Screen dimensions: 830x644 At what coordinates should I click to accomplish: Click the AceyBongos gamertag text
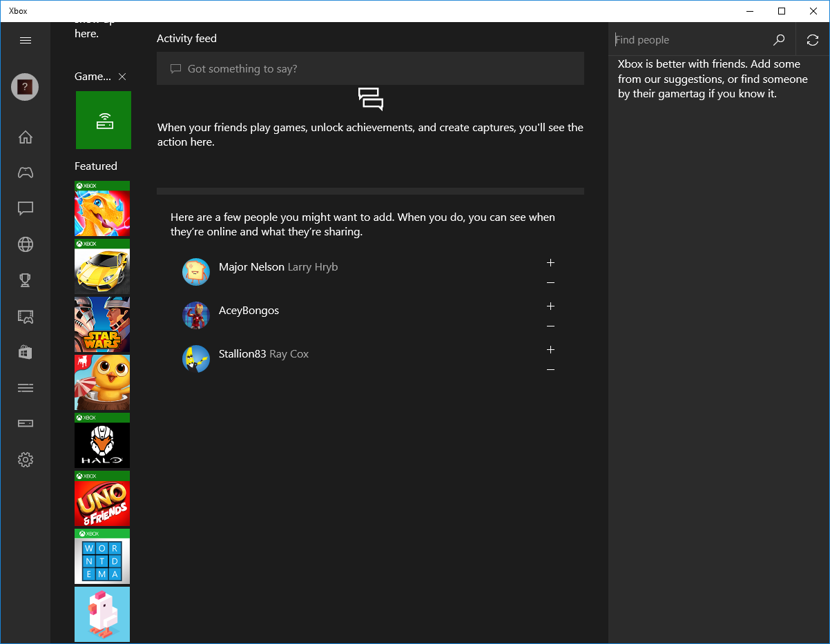pyautogui.click(x=249, y=311)
